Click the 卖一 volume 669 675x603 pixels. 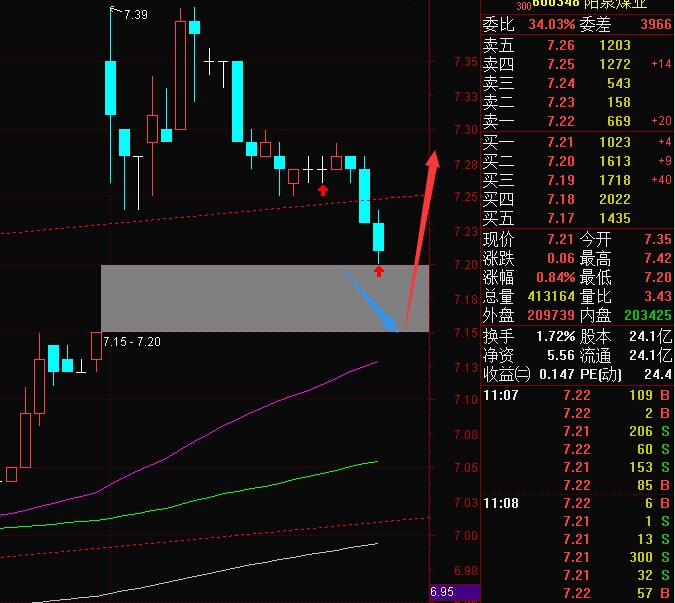point(619,121)
